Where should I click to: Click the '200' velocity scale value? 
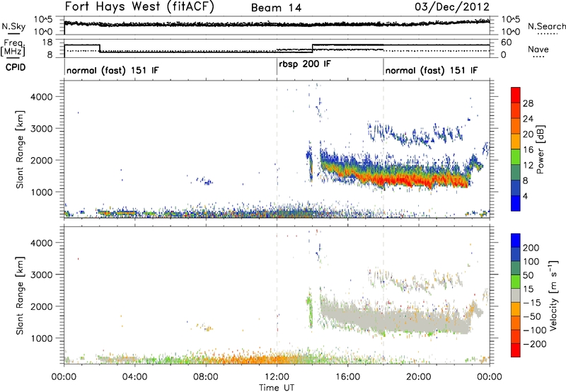pos(531,248)
